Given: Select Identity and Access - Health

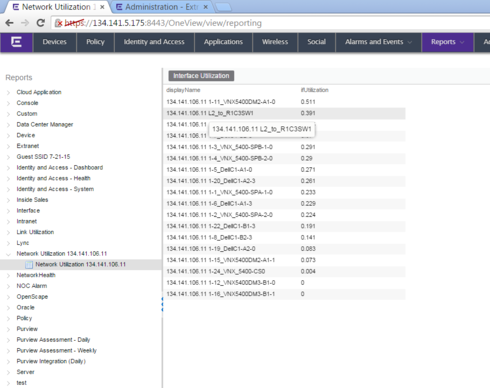Looking at the screenshot, I should [x=53, y=178].
